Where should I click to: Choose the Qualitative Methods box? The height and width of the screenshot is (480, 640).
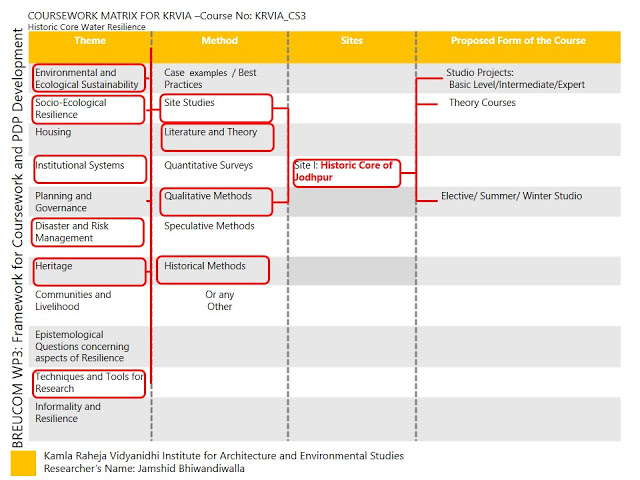click(216, 201)
